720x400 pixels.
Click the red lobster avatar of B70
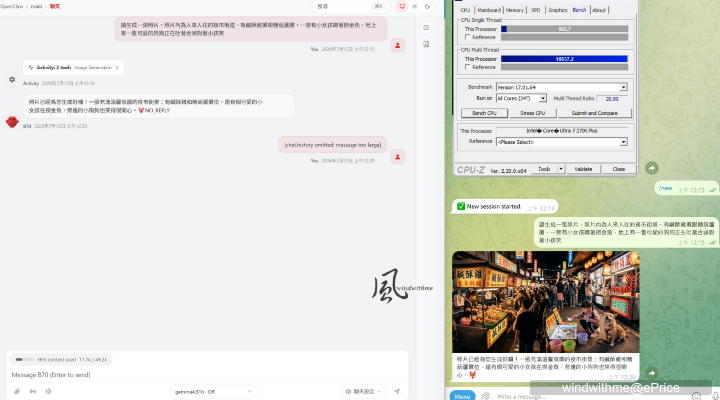12,122
